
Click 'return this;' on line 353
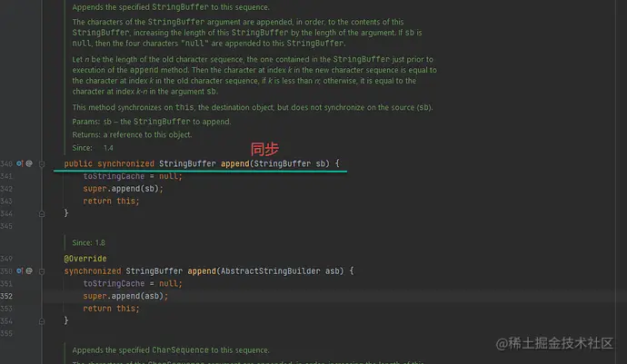111,309
